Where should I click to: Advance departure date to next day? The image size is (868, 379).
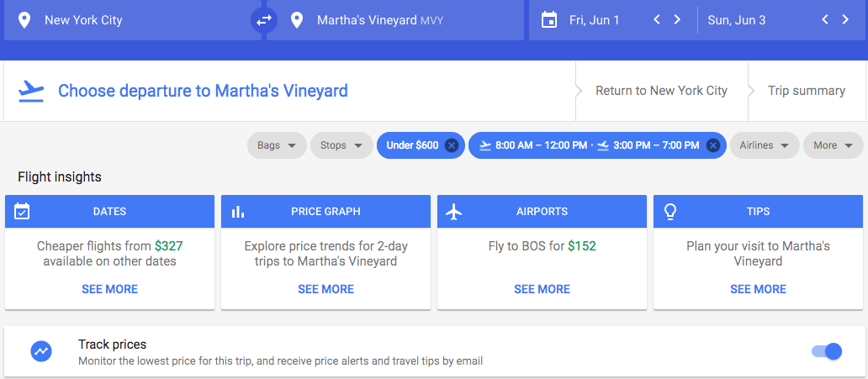click(677, 20)
